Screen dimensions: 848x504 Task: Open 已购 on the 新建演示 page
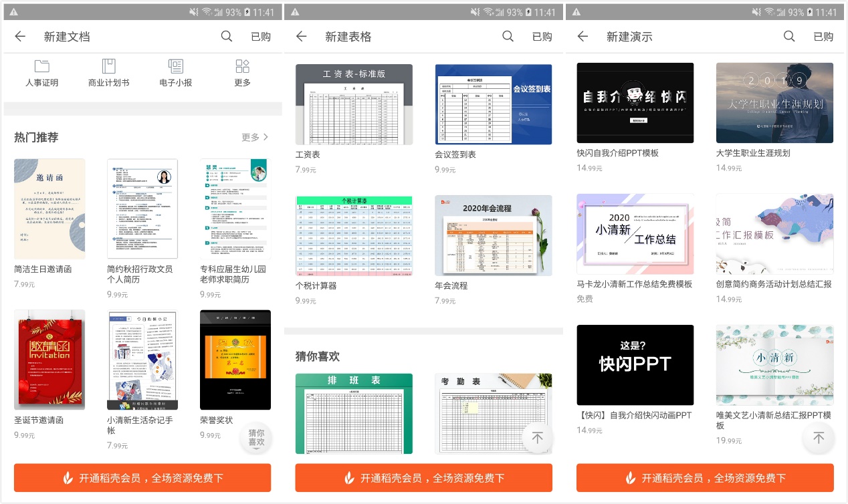coord(823,37)
